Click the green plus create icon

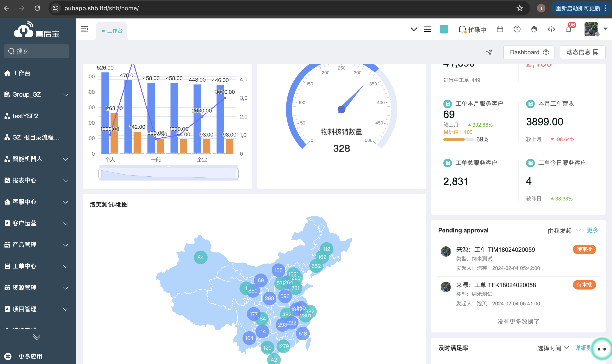pos(444,29)
